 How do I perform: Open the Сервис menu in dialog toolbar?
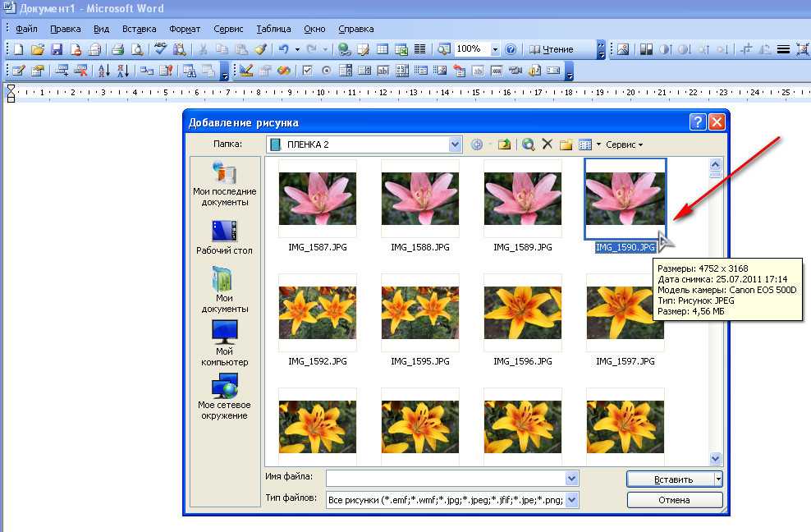[624, 144]
